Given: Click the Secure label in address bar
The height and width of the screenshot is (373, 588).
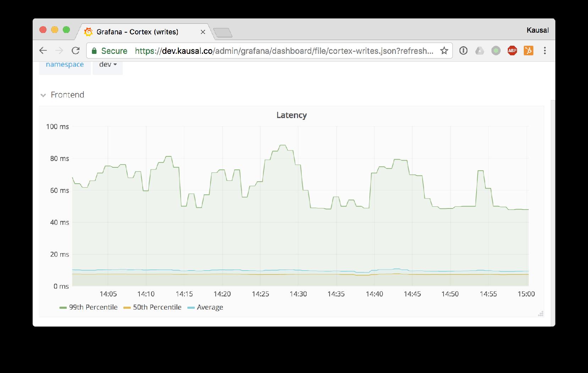Looking at the screenshot, I should click(x=114, y=51).
